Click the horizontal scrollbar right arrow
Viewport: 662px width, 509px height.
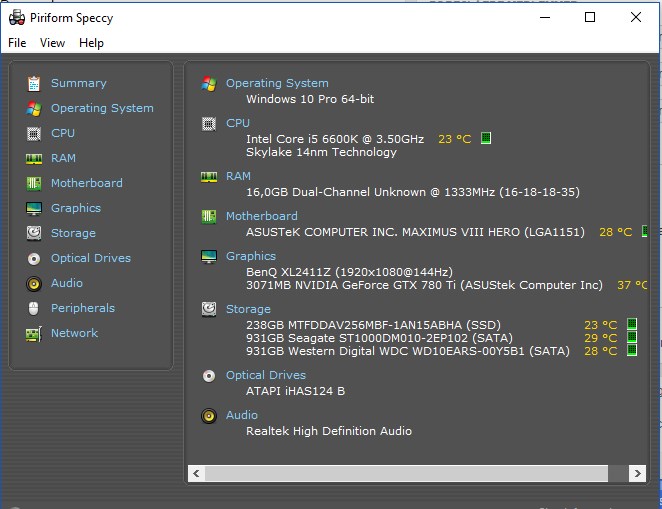[637, 474]
